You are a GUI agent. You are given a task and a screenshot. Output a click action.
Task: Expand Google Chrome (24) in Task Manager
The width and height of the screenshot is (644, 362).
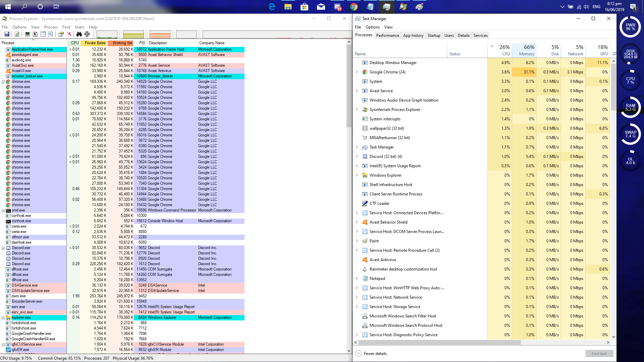click(x=357, y=72)
